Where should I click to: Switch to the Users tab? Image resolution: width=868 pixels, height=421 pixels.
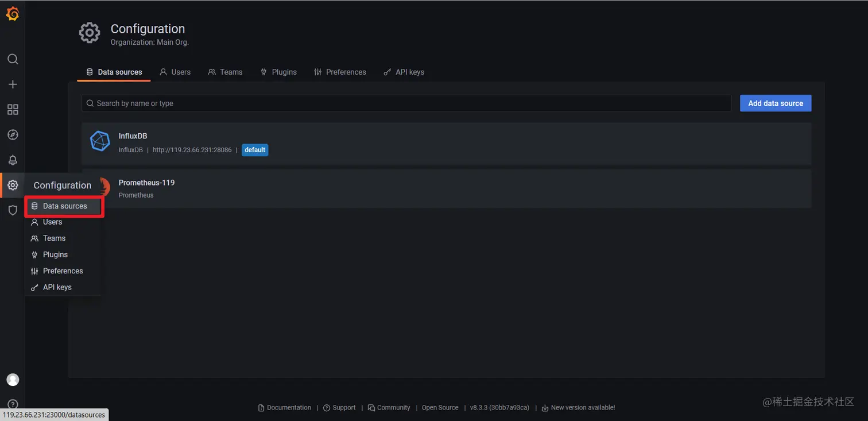pos(175,72)
